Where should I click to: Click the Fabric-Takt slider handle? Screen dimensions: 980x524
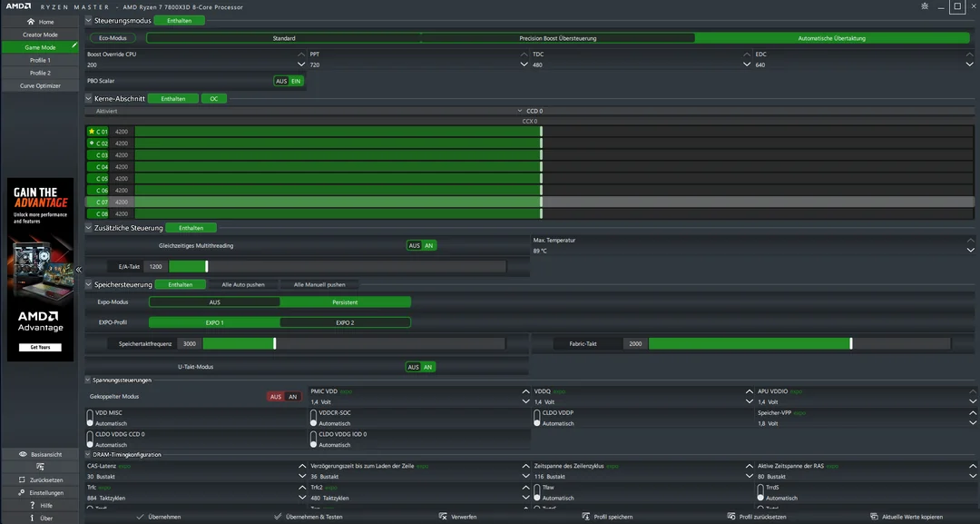(x=850, y=344)
